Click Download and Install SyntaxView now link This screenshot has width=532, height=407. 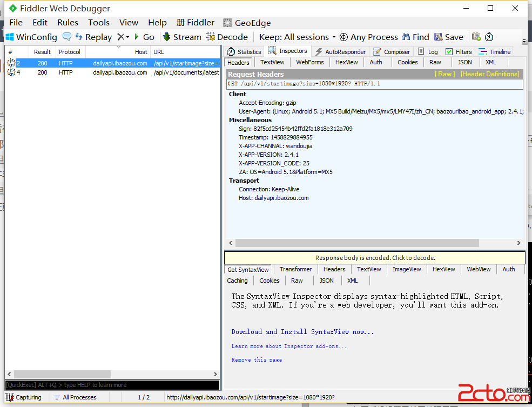click(x=302, y=332)
